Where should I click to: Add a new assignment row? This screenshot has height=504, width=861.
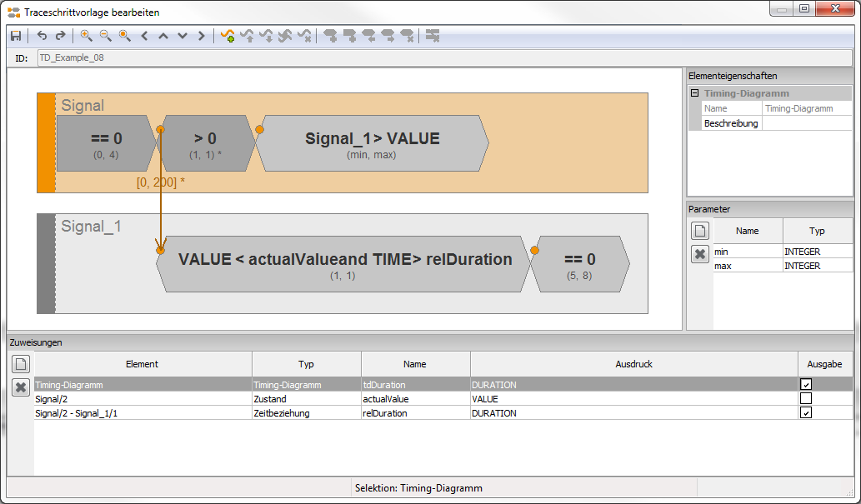[21, 363]
